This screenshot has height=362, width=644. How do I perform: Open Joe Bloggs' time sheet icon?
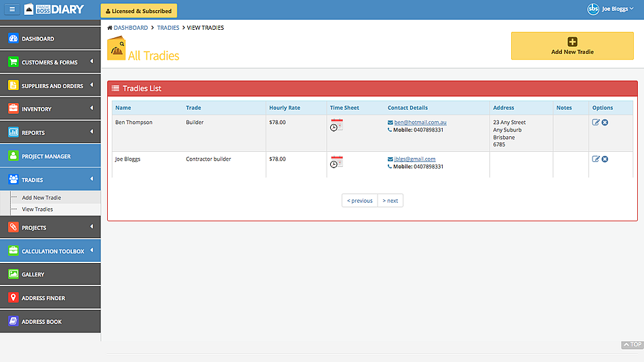[x=336, y=162]
